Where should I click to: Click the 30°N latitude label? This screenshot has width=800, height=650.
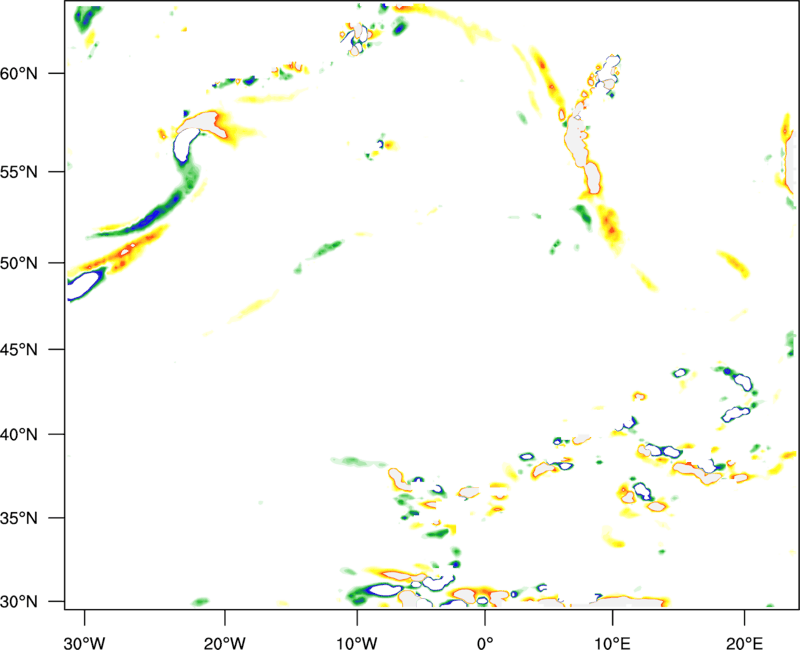pos(19,602)
